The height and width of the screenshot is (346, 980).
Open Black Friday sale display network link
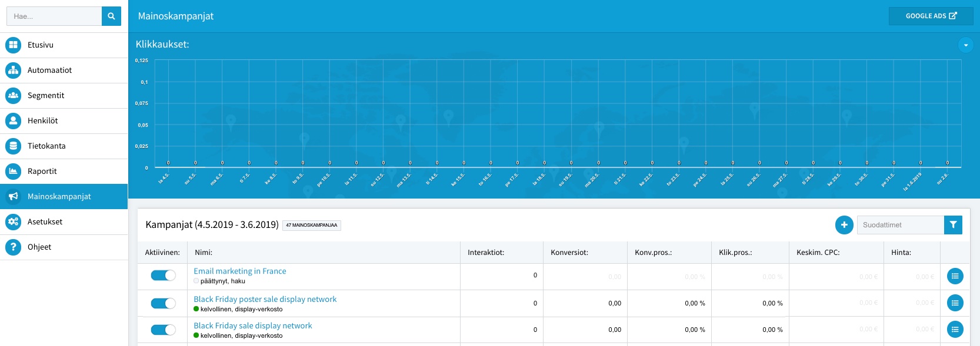pos(253,325)
